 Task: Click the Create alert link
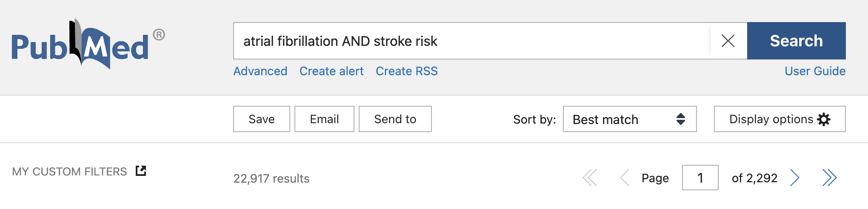pos(331,71)
